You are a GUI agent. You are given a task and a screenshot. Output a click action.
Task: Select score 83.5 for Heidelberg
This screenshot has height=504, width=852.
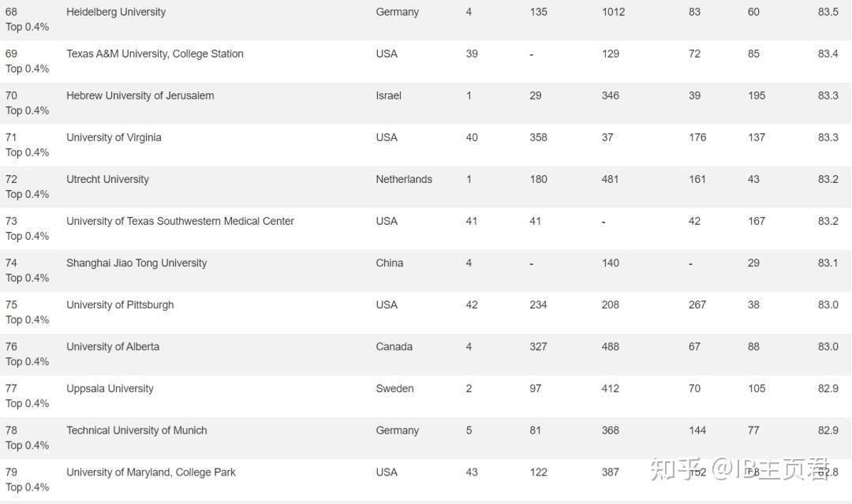point(828,12)
